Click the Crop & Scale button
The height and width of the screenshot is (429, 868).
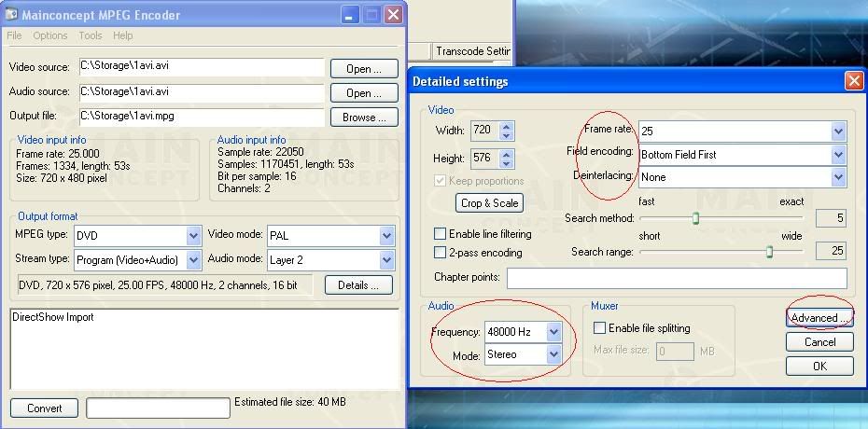489,203
